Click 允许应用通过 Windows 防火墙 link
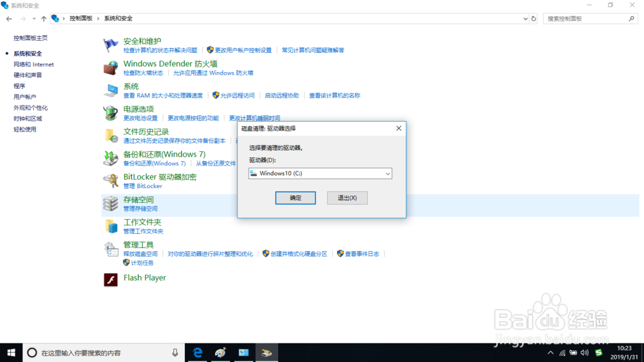644x362 pixels. [213, 73]
